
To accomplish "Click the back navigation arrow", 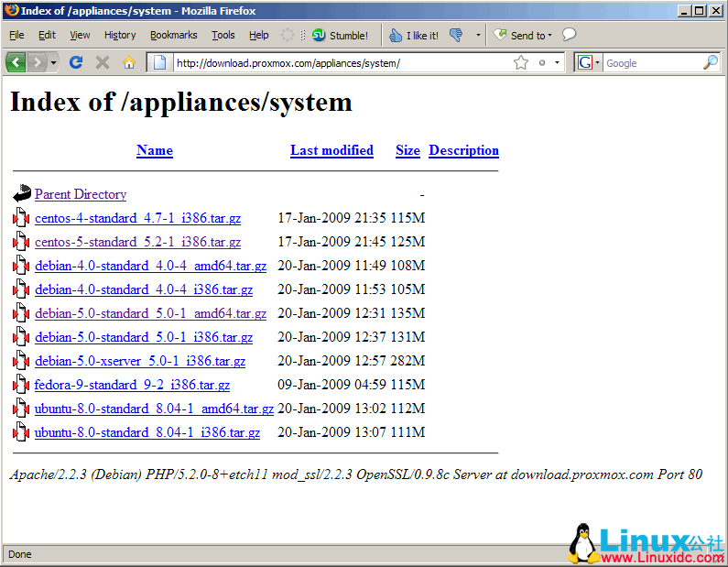I will click(16, 62).
